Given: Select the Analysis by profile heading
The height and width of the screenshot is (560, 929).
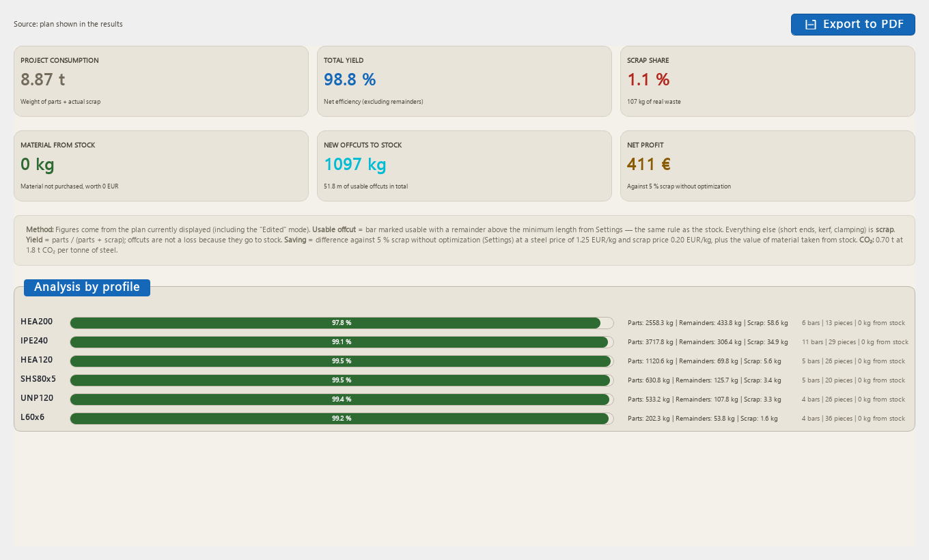Looking at the screenshot, I should click(x=87, y=288).
